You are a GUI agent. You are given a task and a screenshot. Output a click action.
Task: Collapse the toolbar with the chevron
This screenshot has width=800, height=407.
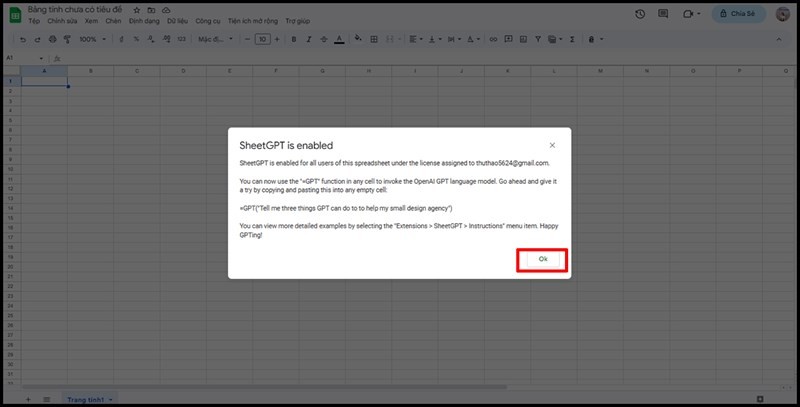tap(779, 39)
